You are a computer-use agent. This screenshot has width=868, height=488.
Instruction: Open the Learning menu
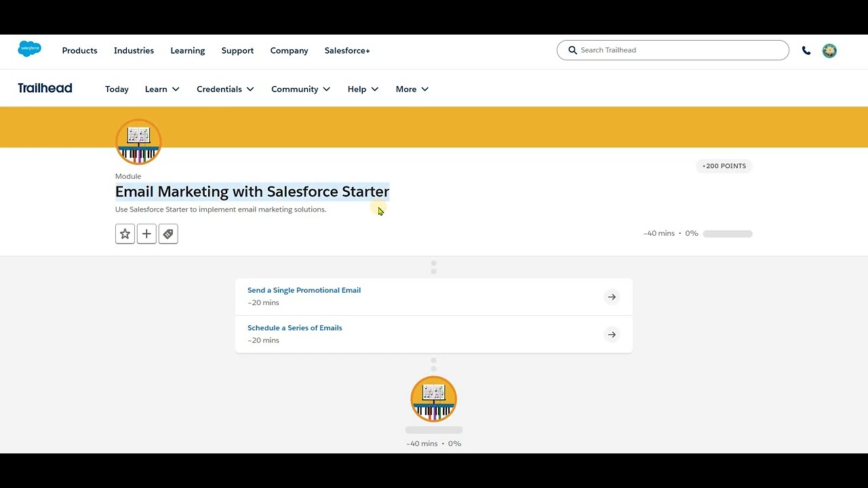tap(188, 50)
